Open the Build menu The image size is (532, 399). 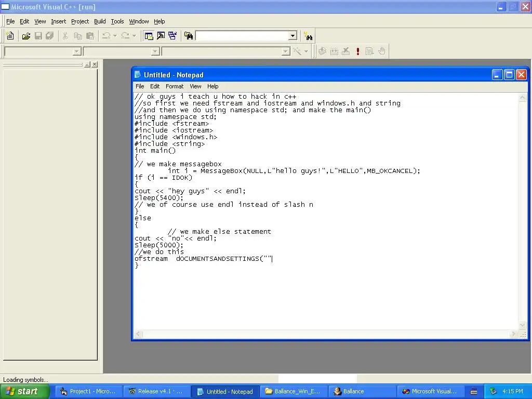tap(100, 21)
